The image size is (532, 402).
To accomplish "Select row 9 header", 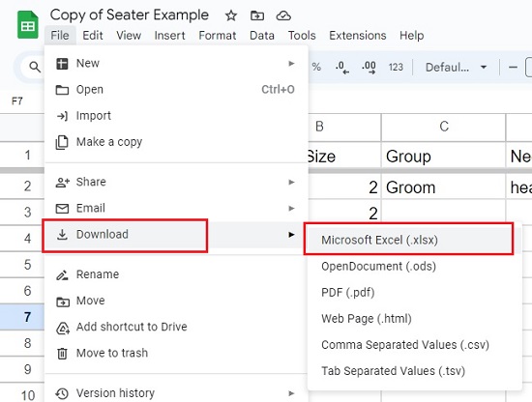I will tap(22, 369).
